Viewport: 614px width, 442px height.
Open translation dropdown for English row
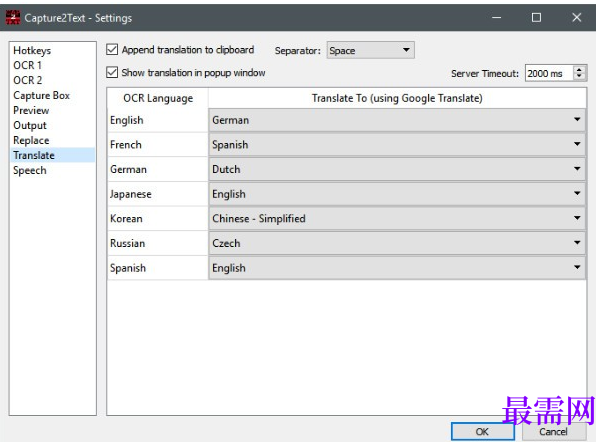(x=397, y=120)
